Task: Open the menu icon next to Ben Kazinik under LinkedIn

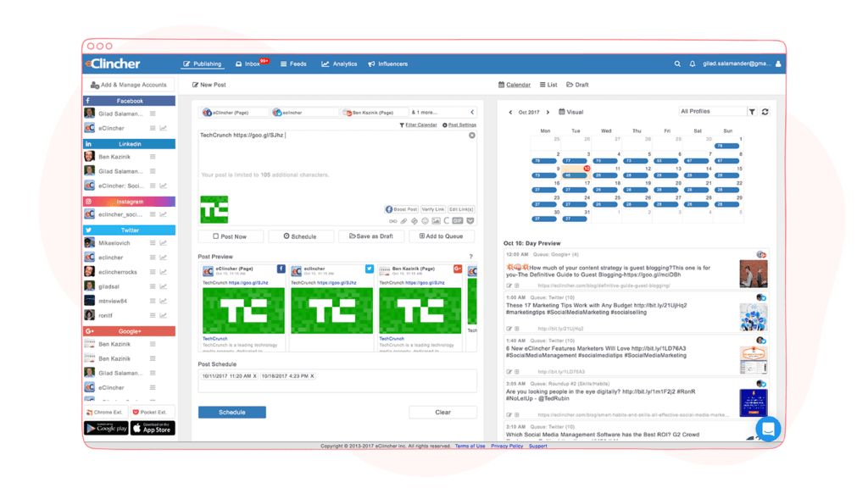Action: 153,157
